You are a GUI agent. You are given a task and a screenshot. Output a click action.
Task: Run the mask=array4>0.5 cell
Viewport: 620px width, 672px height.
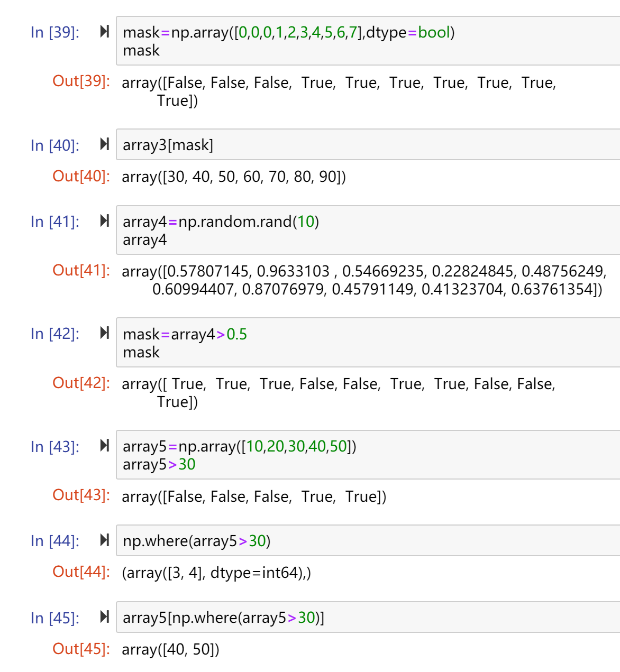point(105,333)
